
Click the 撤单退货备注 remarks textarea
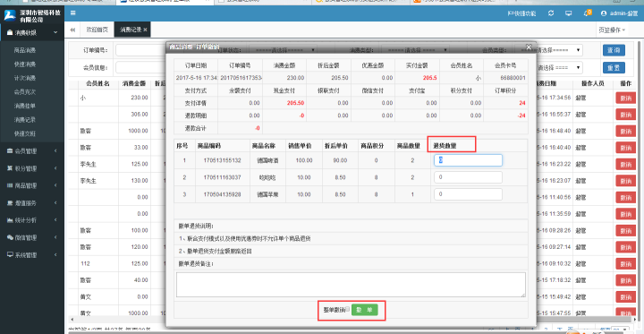click(x=351, y=284)
